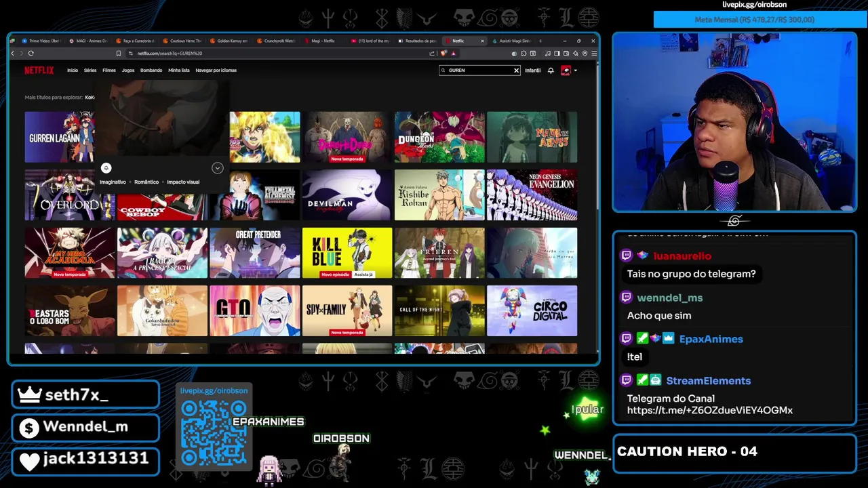The image size is (868, 488).
Task: Open Kill Blue thumbnail
Action: point(347,253)
